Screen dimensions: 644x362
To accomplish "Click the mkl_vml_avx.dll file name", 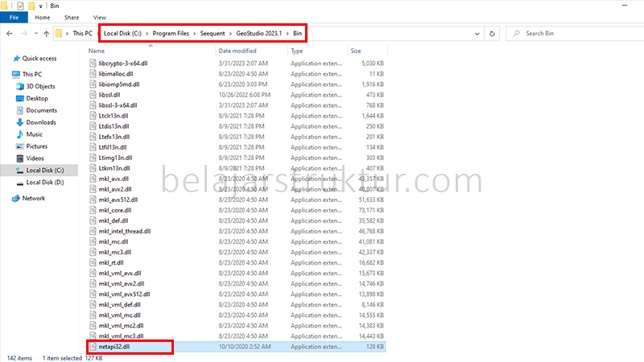I will [x=120, y=274].
